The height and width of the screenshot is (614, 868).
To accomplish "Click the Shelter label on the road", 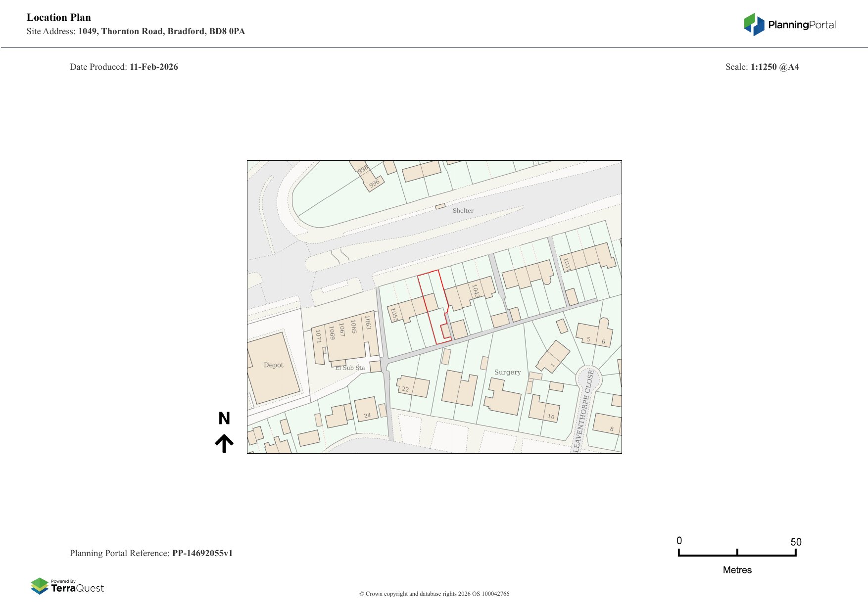I will 463,211.
